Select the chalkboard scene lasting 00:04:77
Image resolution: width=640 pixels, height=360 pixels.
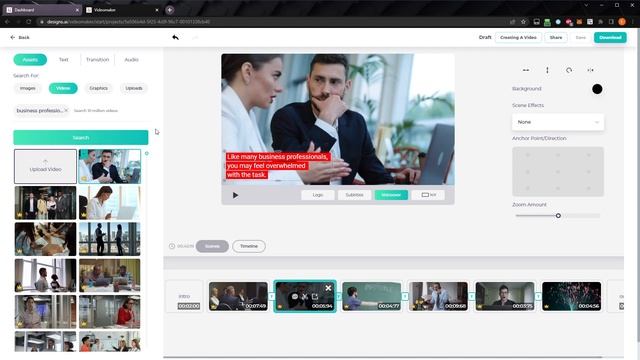click(371, 296)
